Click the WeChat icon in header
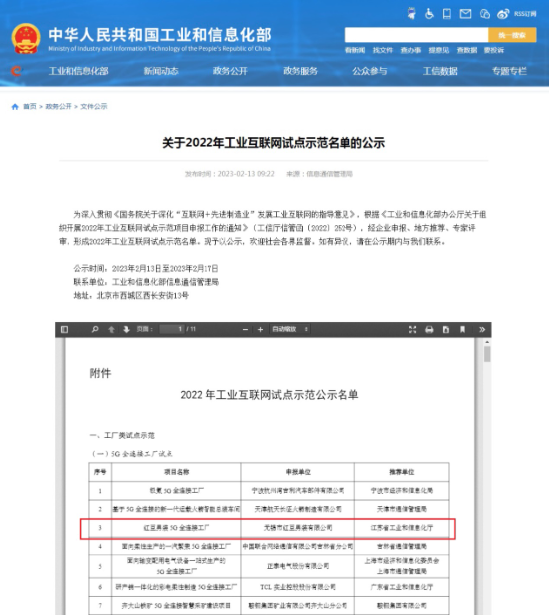Screen dimensions: 550x616 (484, 14)
